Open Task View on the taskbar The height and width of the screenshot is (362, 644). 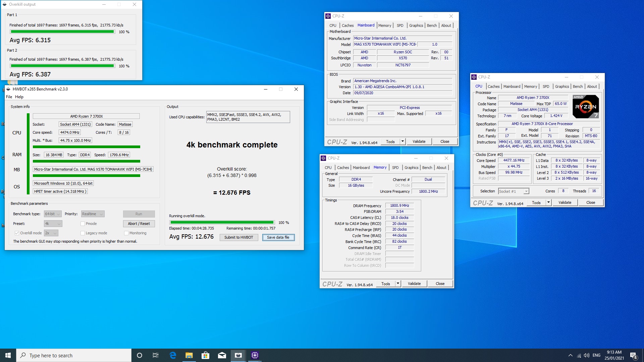(156, 355)
